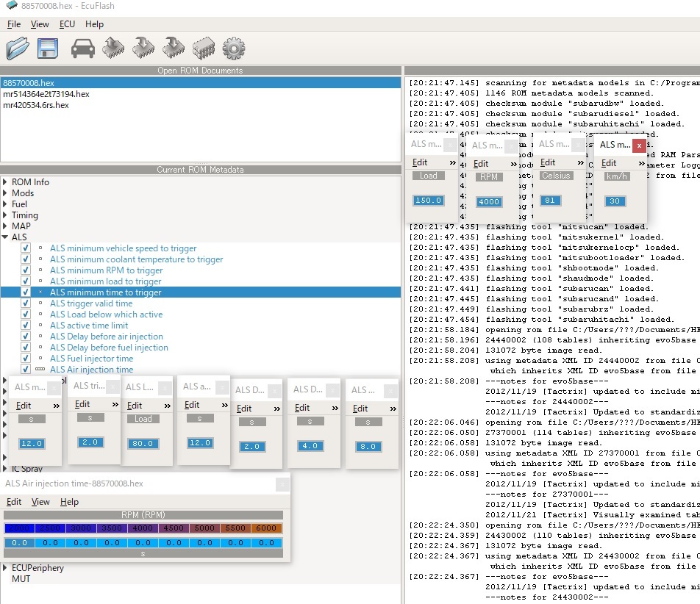Viewport: 700px width, 604px height.
Task: Open the main View menu
Action: (x=40, y=24)
